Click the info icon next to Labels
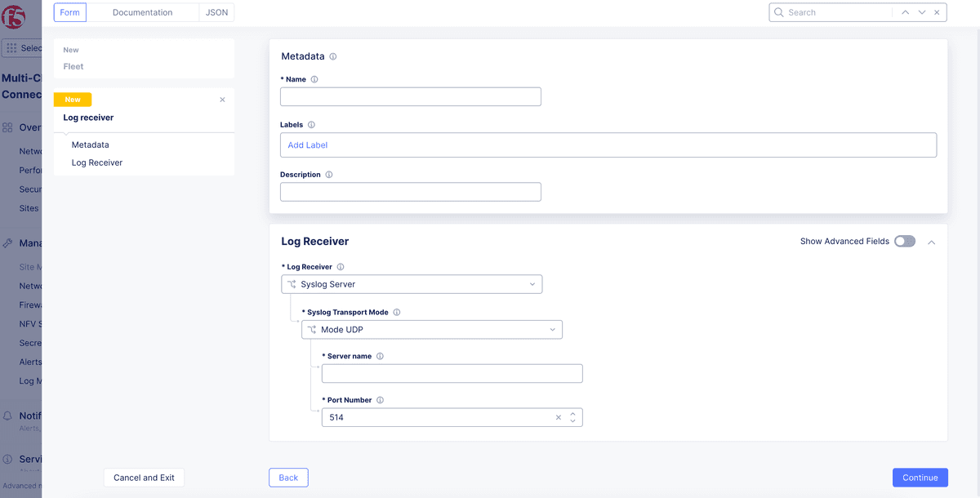 [311, 126]
